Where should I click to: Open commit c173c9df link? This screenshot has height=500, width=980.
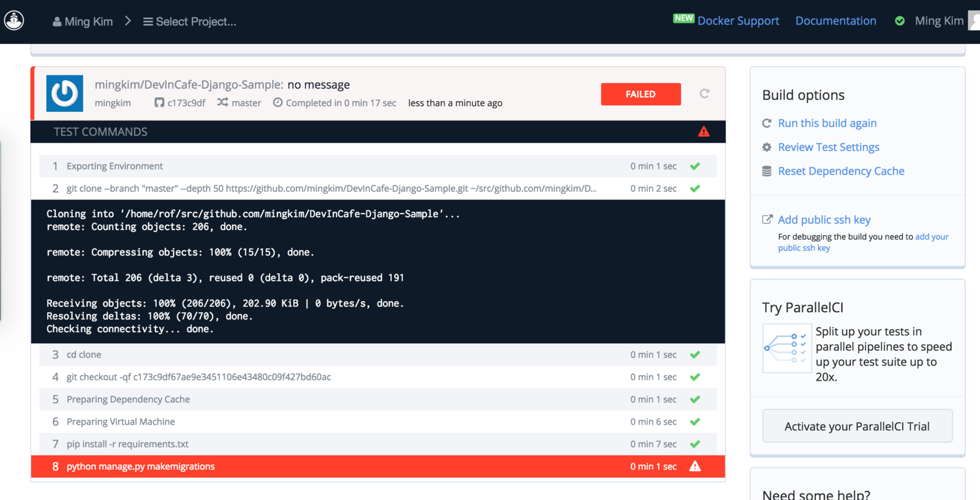186,103
